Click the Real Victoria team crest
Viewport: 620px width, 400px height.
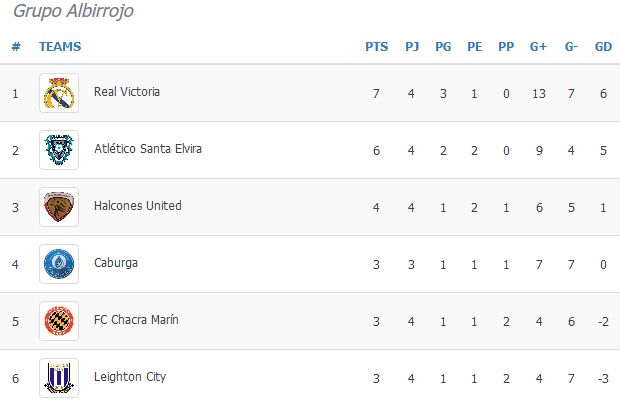58,93
